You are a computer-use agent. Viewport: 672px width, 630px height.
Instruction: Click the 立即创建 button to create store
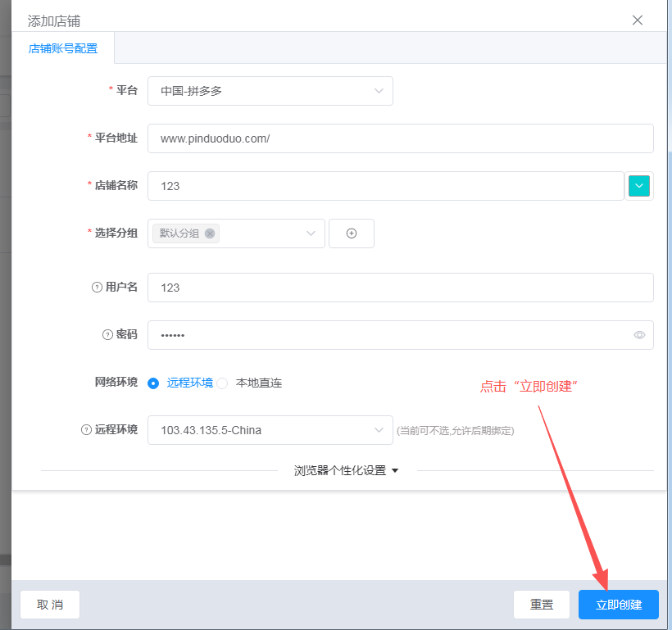pos(618,605)
